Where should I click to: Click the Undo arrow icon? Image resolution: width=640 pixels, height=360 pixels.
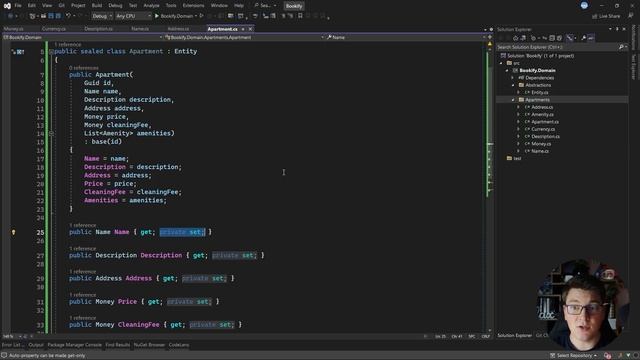[x=68, y=16]
